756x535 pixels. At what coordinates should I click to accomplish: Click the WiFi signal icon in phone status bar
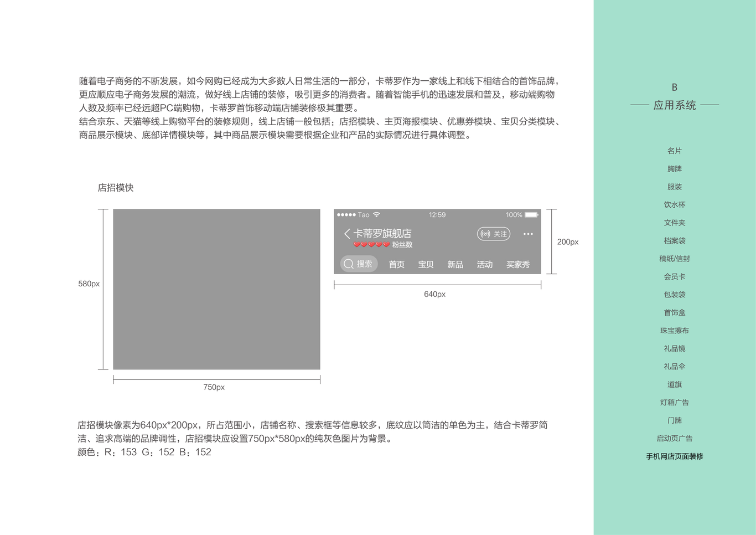pos(377,214)
